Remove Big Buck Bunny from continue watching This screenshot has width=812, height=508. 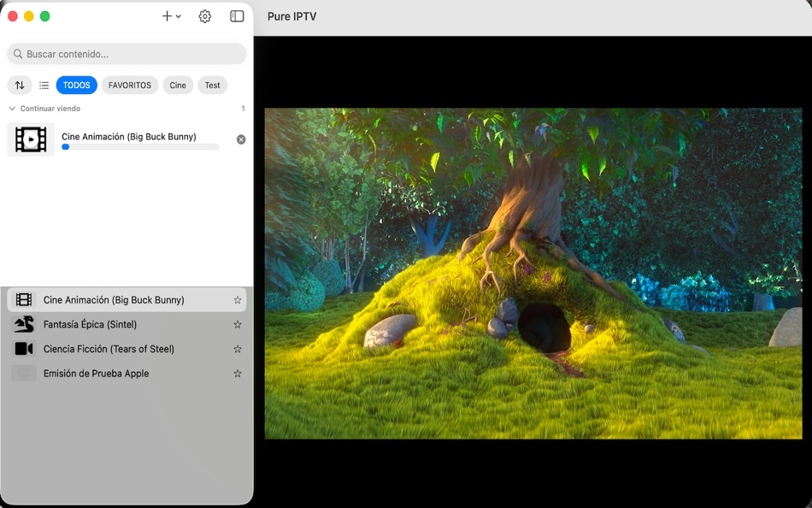point(241,139)
